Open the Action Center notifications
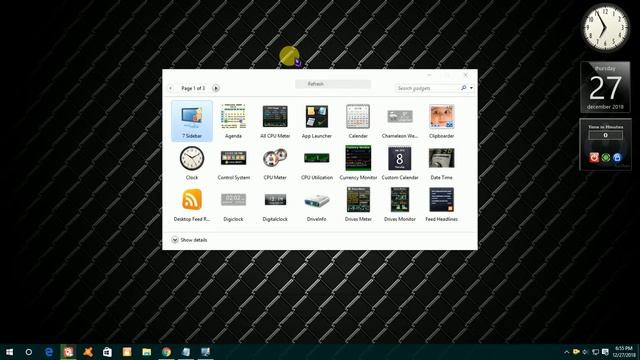Viewport: 640px width, 360px height. pyautogui.click(x=605, y=352)
